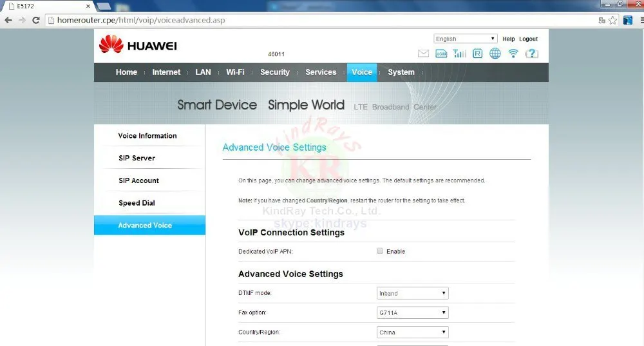Viewport: 644px width, 346px height.
Task: Click the globe internet status icon
Action: 495,53
